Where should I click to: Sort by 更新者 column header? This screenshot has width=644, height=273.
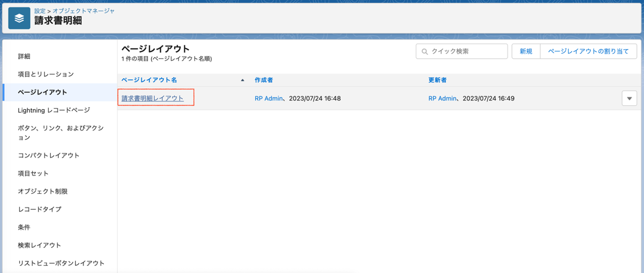[x=437, y=80]
